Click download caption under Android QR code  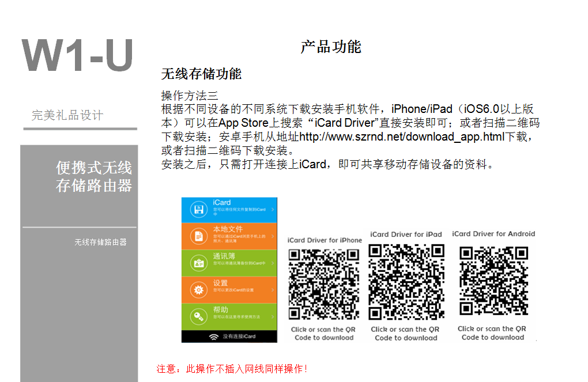click(492, 333)
